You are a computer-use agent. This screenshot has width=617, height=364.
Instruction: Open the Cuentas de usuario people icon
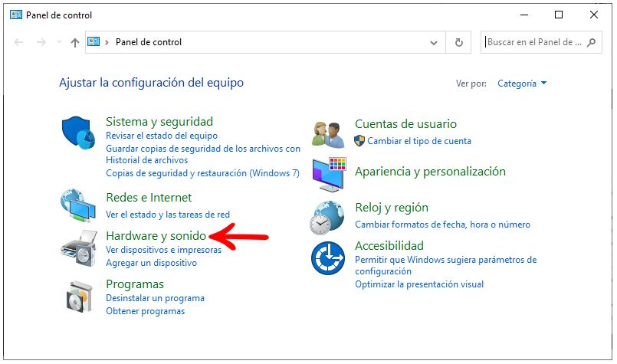tap(328, 135)
